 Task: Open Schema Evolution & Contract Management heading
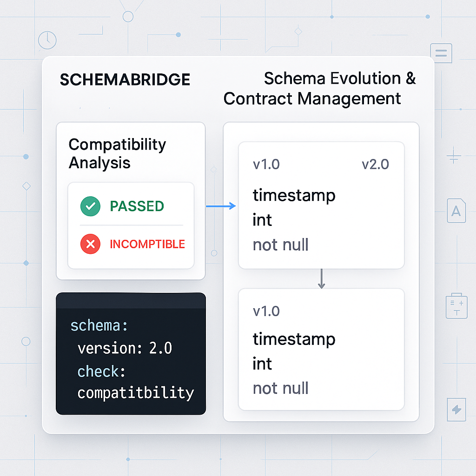[x=320, y=88]
